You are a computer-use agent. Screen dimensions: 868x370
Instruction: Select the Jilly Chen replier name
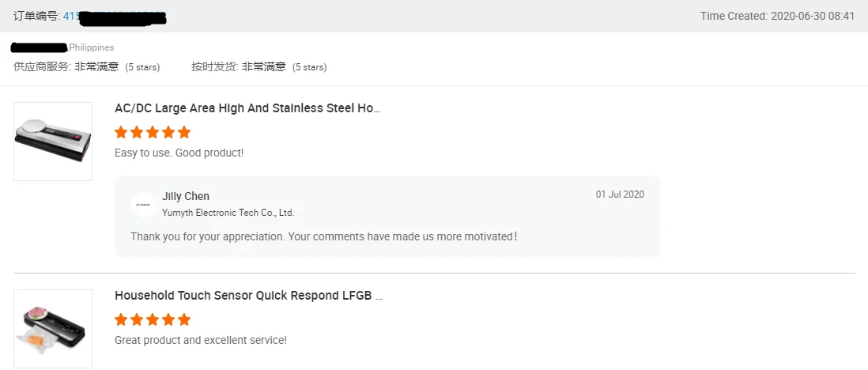186,196
